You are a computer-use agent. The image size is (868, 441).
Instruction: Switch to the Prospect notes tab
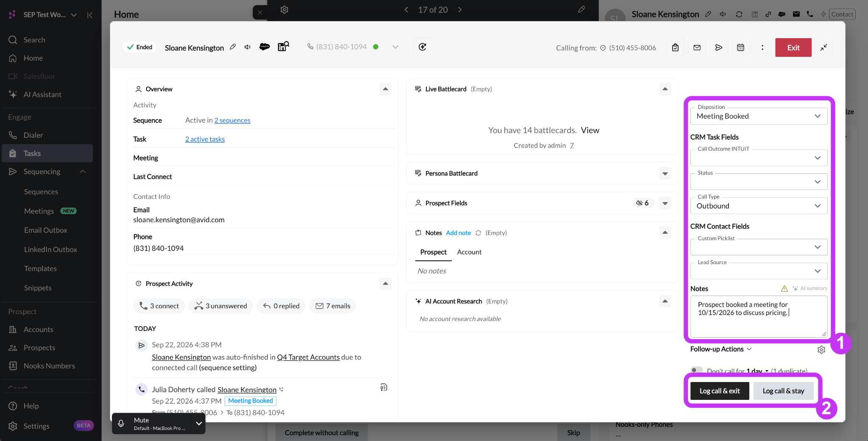pyautogui.click(x=433, y=252)
